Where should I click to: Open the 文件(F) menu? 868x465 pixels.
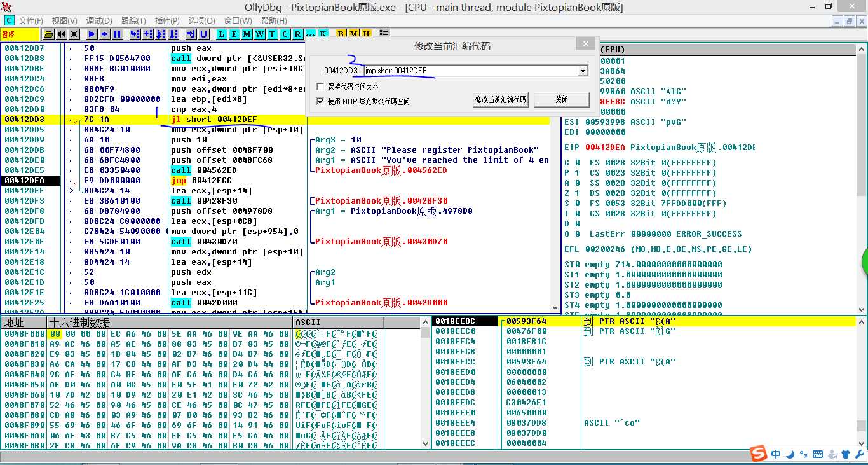point(31,20)
